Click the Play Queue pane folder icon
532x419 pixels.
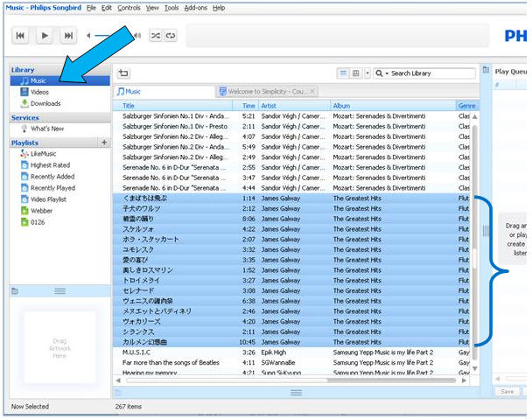point(486,70)
